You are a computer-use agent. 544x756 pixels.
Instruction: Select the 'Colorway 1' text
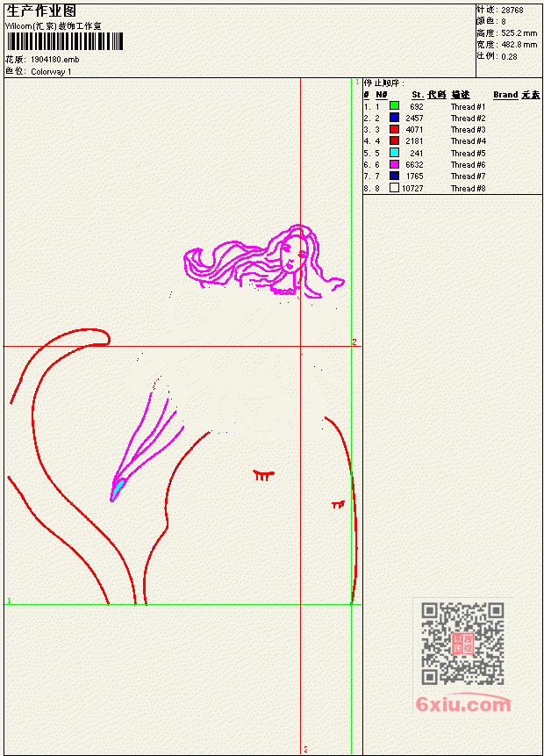tap(51, 71)
